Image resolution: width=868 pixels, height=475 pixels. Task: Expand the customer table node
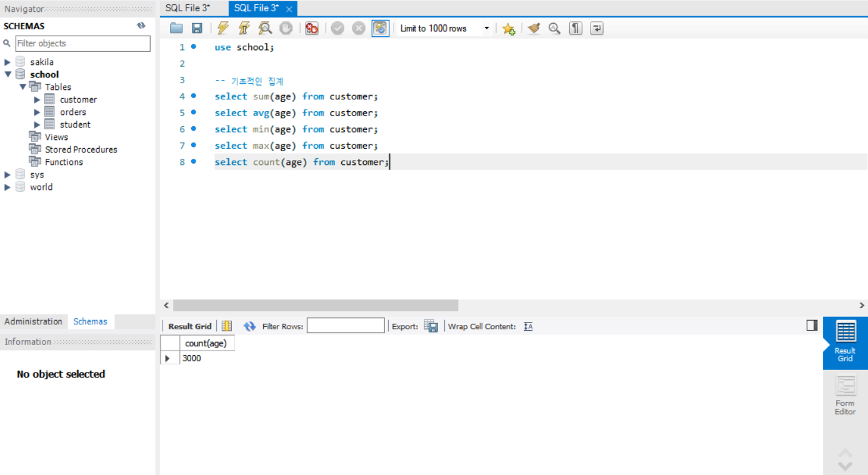pyautogui.click(x=37, y=99)
